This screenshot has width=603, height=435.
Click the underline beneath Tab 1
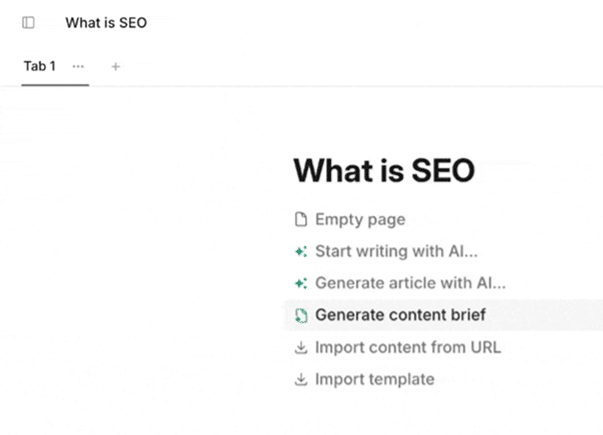coord(55,85)
